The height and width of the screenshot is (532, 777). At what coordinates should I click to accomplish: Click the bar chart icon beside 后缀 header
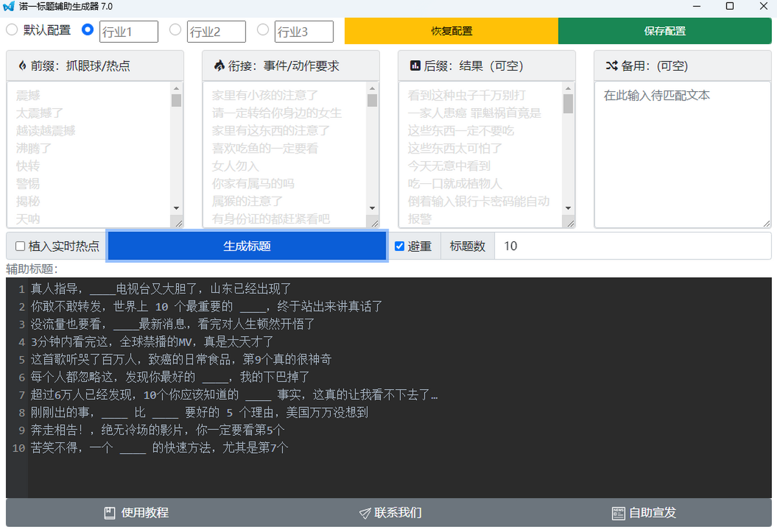[x=415, y=65]
